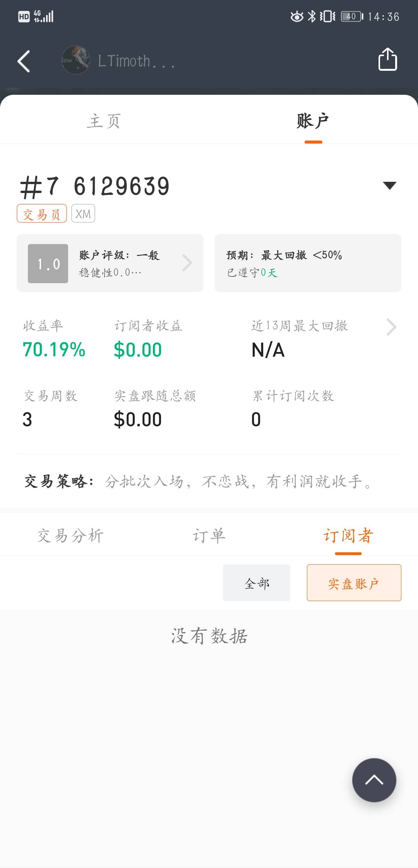Tap the scroll-to-top floating button
The height and width of the screenshot is (868, 418).
pos(374,780)
